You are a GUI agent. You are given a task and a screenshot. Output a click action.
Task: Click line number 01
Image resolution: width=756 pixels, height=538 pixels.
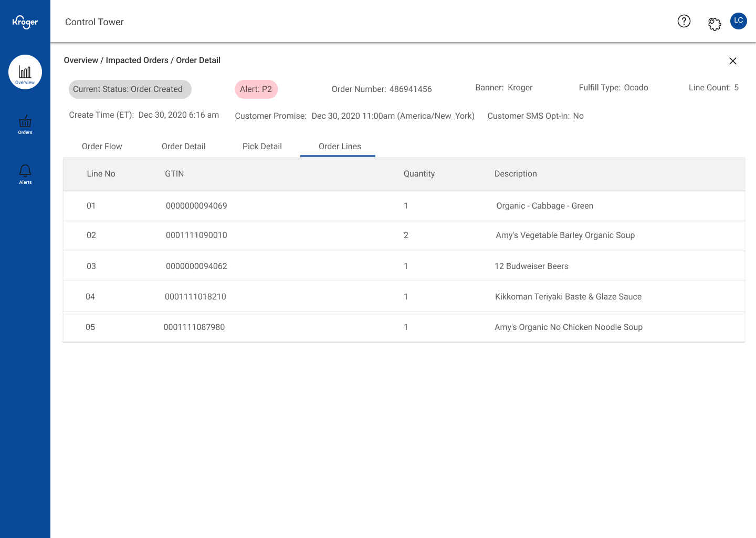[91, 206]
